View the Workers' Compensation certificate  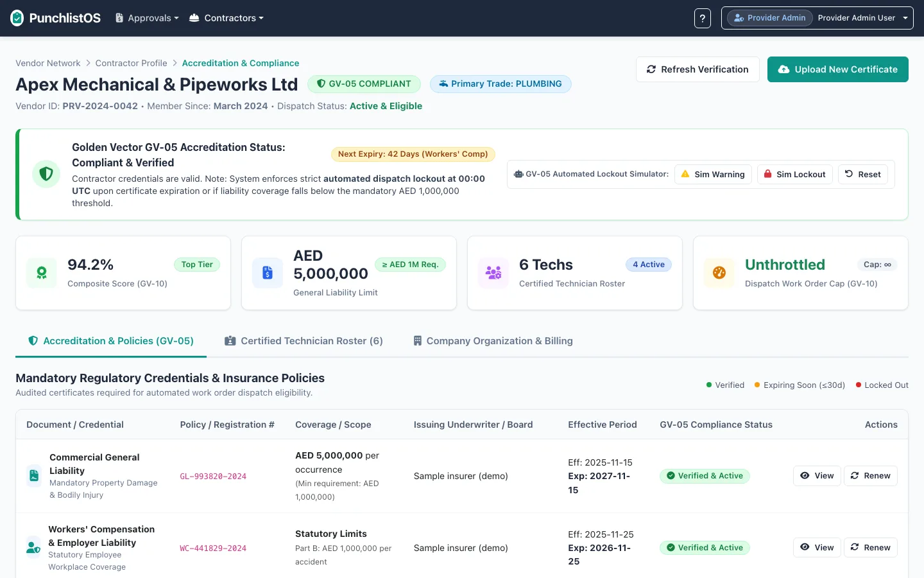[x=817, y=548]
